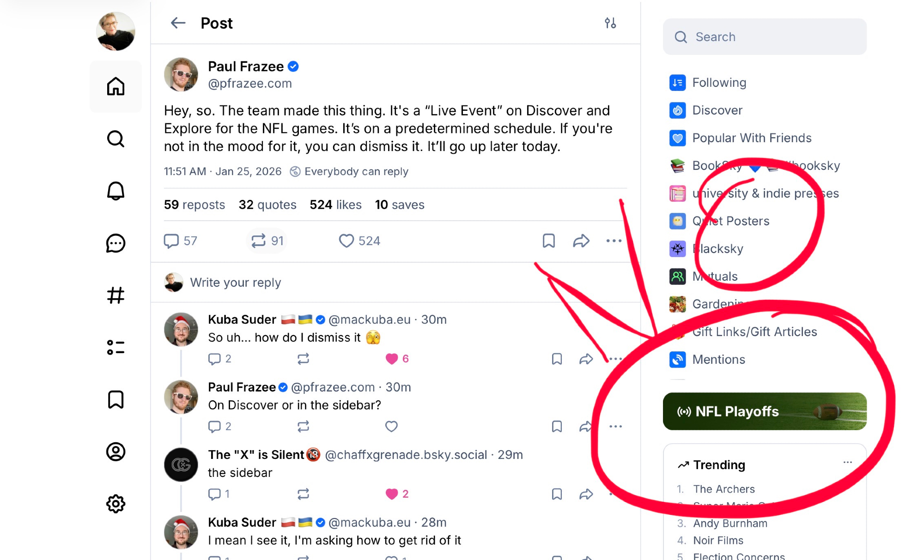Open notifications bell in sidebar
The height and width of the screenshot is (560, 924).
[x=115, y=191]
